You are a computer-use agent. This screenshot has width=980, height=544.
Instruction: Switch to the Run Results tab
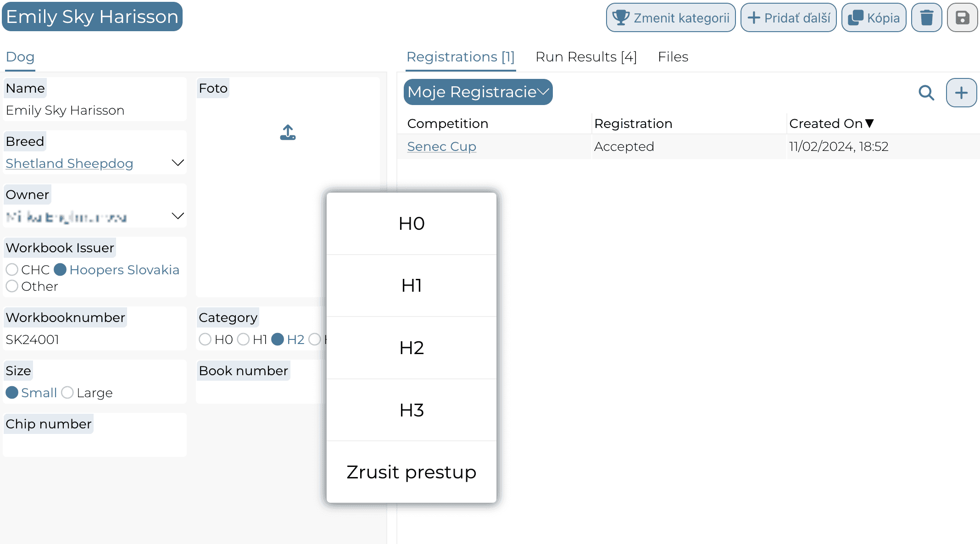click(x=586, y=57)
